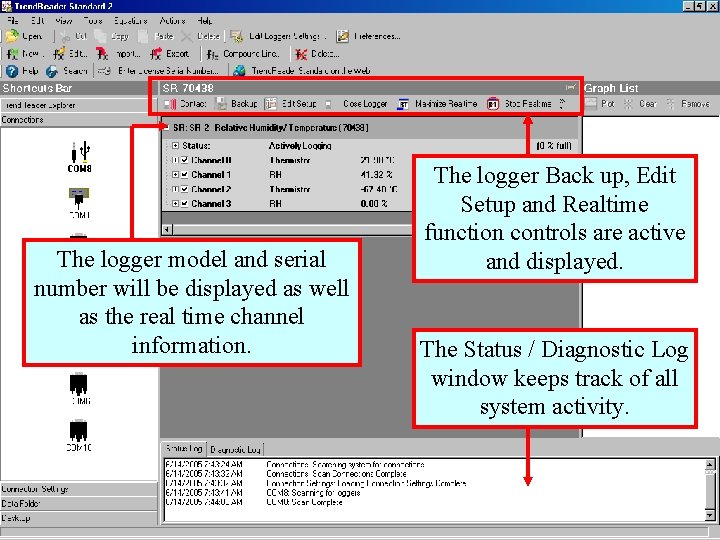
Task: Click the Open folder toolbar icon
Action: tap(12, 36)
